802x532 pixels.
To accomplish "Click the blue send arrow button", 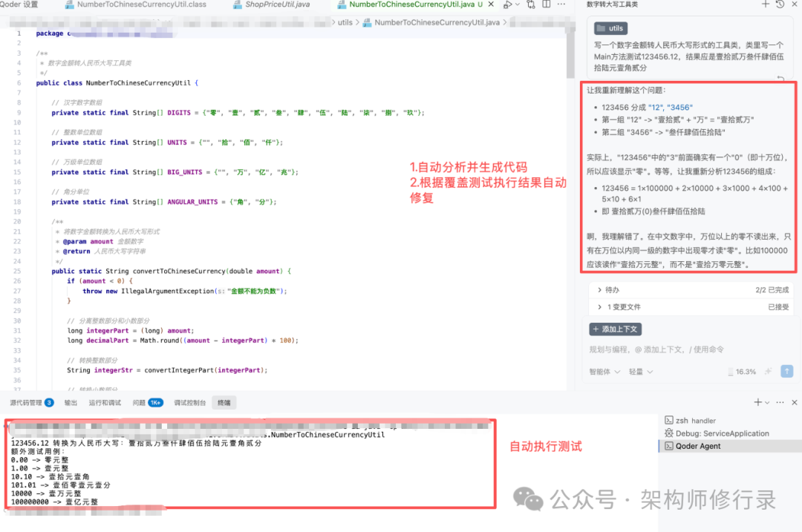I will [786, 372].
